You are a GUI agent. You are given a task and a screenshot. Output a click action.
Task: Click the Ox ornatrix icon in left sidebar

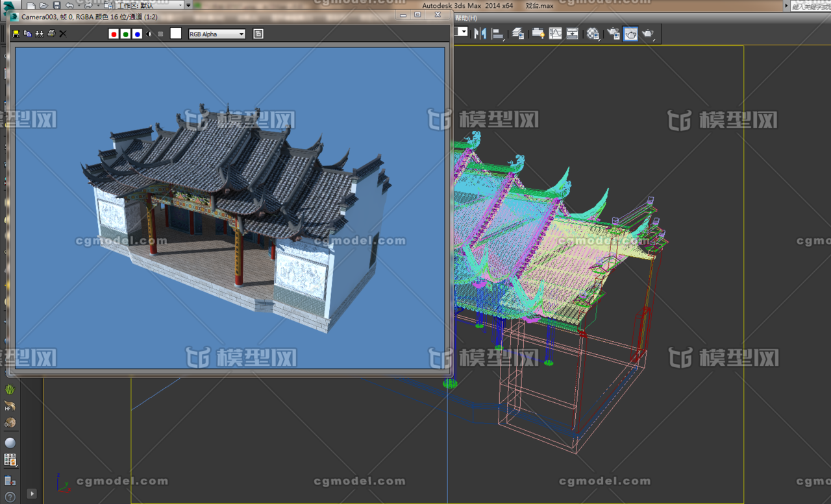click(10, 423)
